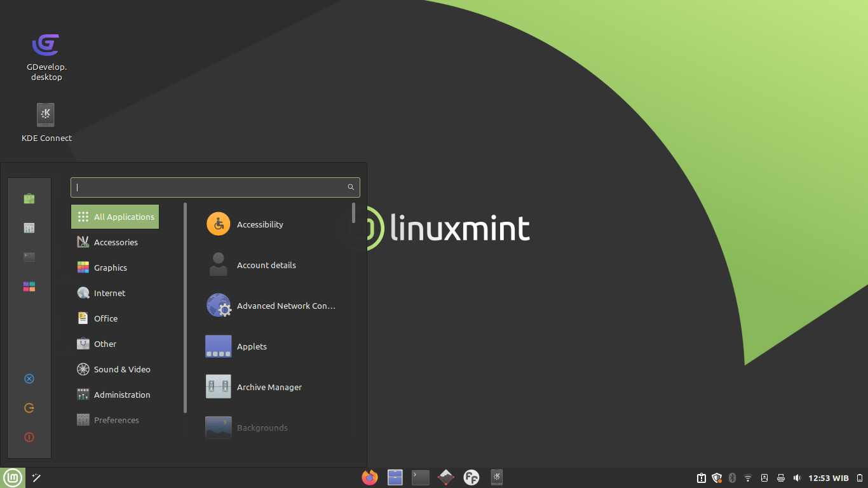Open the sound volume applet
The image size is (868, 488).
coord(797,478)
